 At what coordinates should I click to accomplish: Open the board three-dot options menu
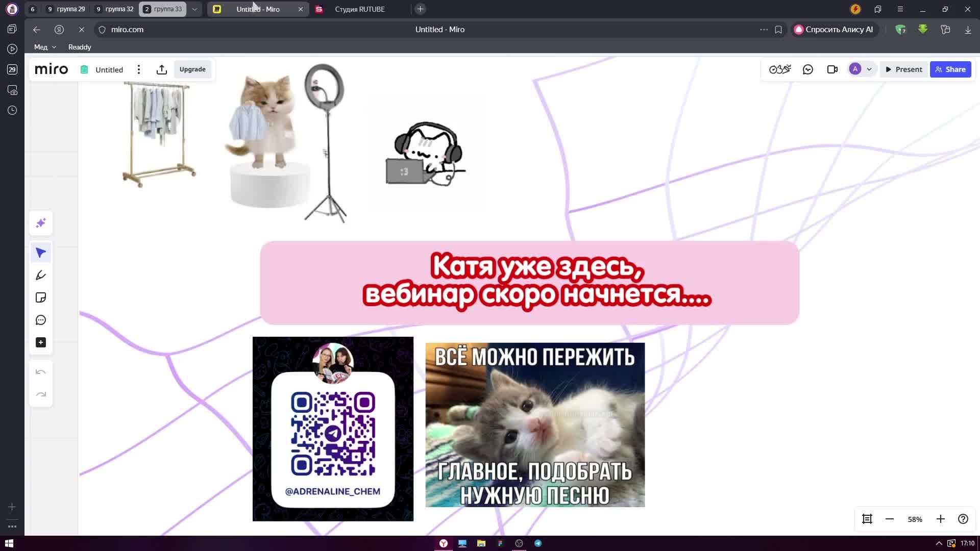[139, 70]
